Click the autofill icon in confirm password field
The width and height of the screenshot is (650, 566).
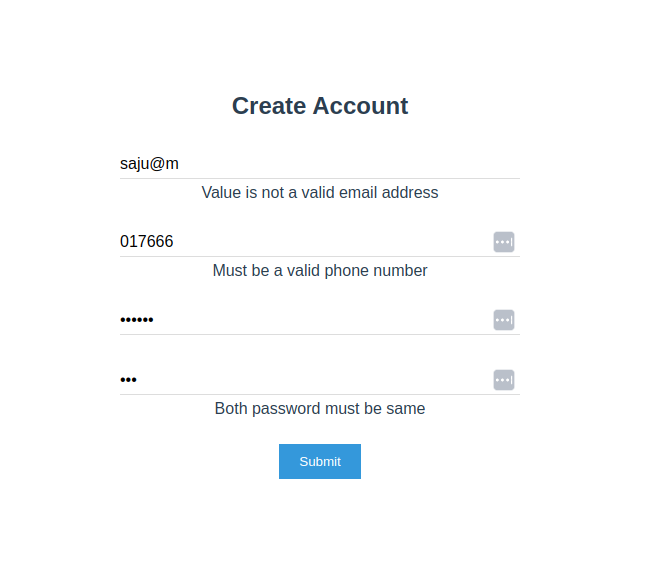tap(504, 380)
